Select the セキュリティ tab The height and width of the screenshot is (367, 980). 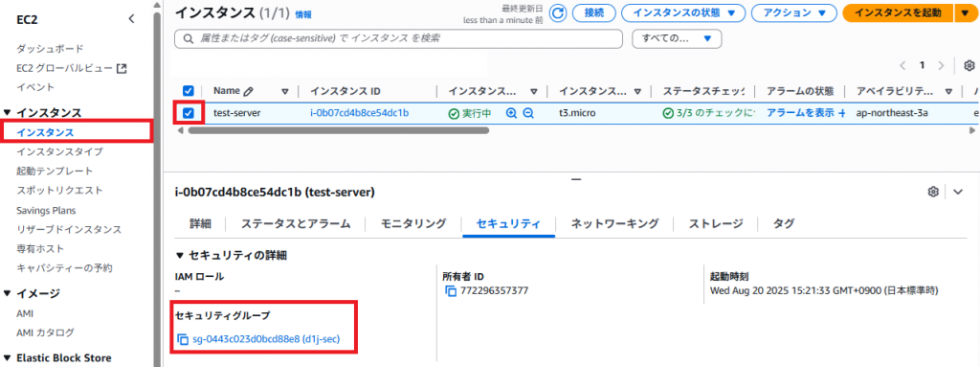(509, 223)
